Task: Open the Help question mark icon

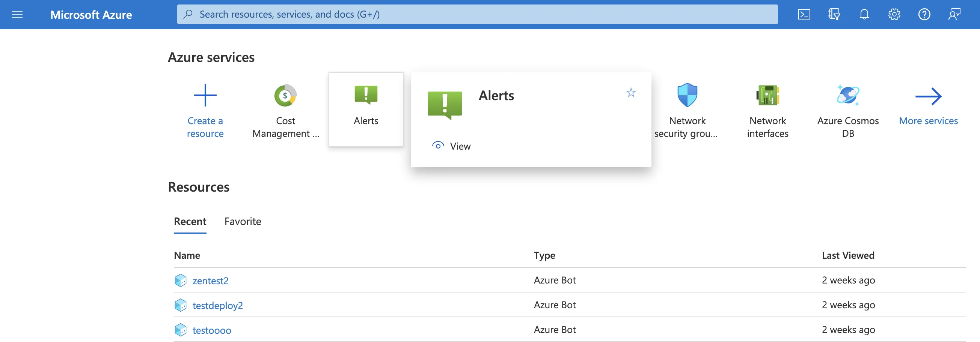Action: click(x=924, y=15)
